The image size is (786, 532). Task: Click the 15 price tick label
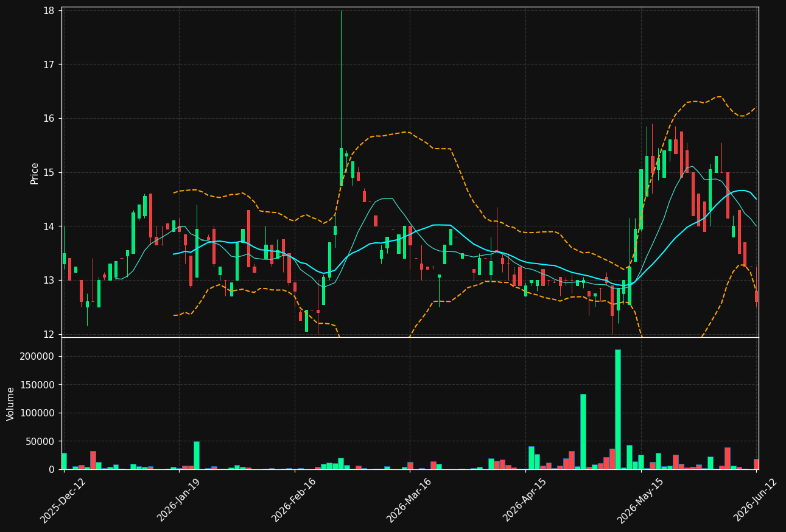coord(49,172)
